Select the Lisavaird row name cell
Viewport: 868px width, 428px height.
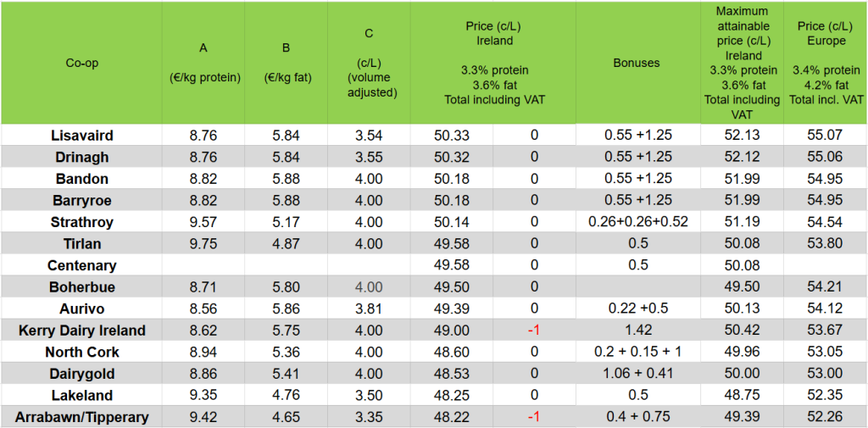pyautogui.click(x=81, y=136)
